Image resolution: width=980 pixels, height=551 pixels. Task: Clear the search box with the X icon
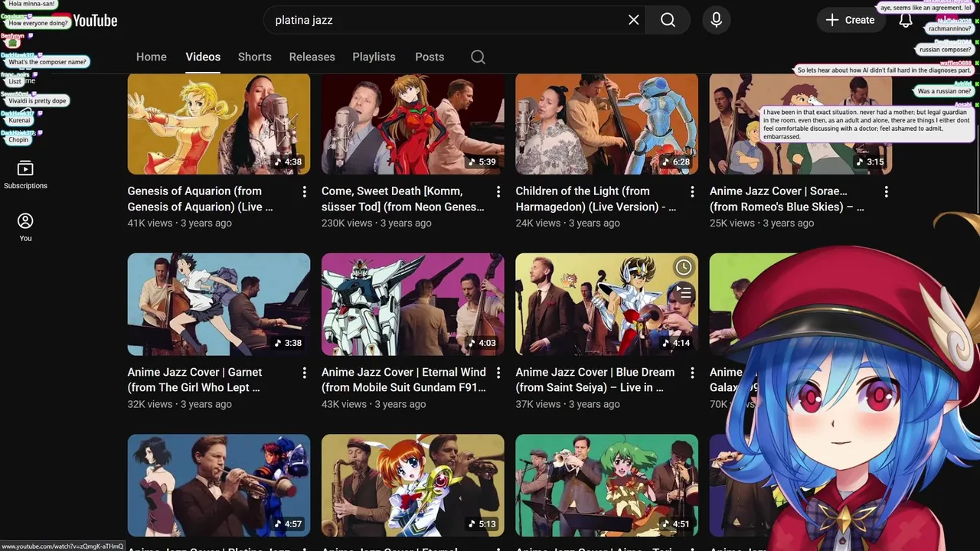pyautogui.click(x=633, y=20)
